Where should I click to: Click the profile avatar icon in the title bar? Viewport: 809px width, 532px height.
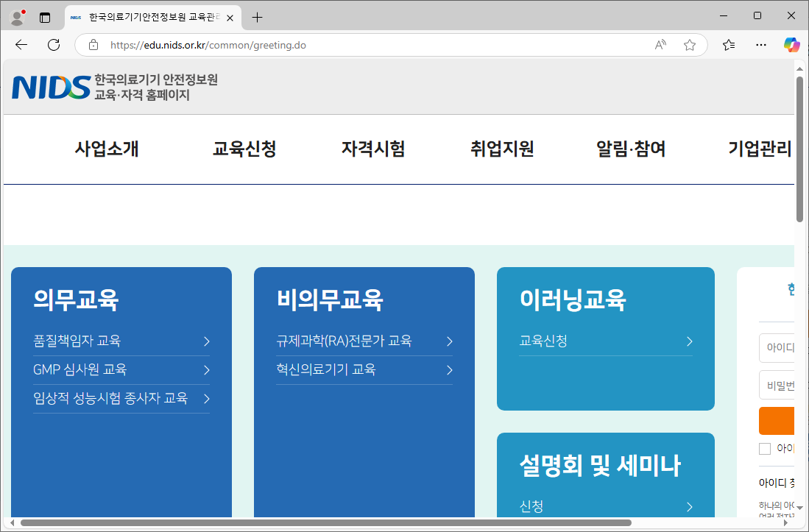(16, 16)
